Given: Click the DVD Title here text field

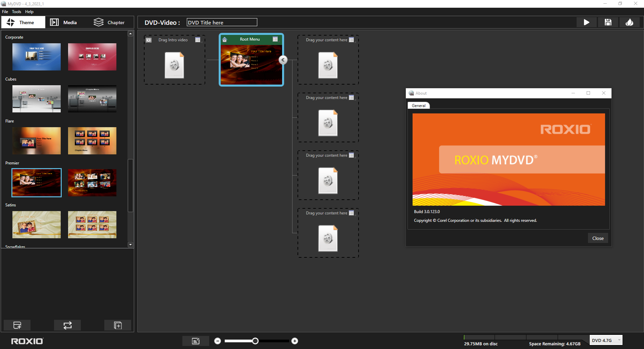Looking at the screenshot, I should 222,22.
